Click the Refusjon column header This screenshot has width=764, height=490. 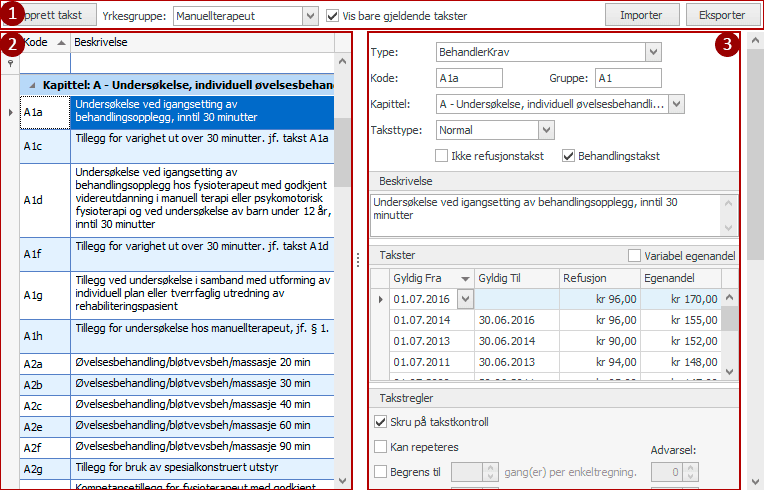[x=600, y=278]
